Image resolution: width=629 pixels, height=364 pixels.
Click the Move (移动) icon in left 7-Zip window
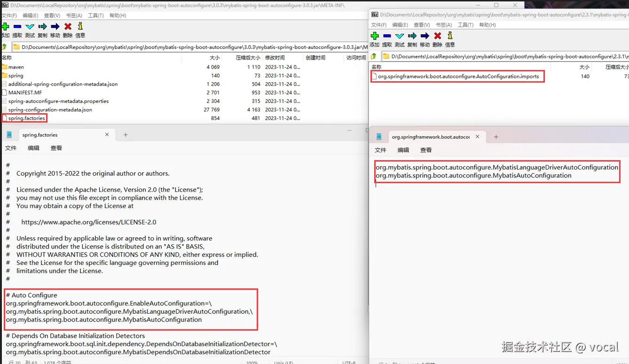pyautogui.click(x=55, y=26)
